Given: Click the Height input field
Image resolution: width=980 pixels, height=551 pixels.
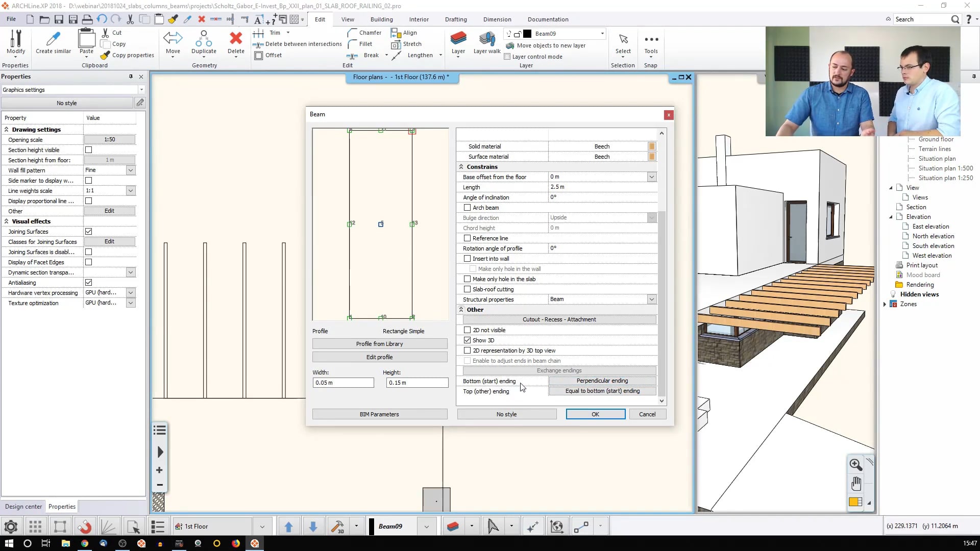Looking at the screenshot, I should point(417,383).
